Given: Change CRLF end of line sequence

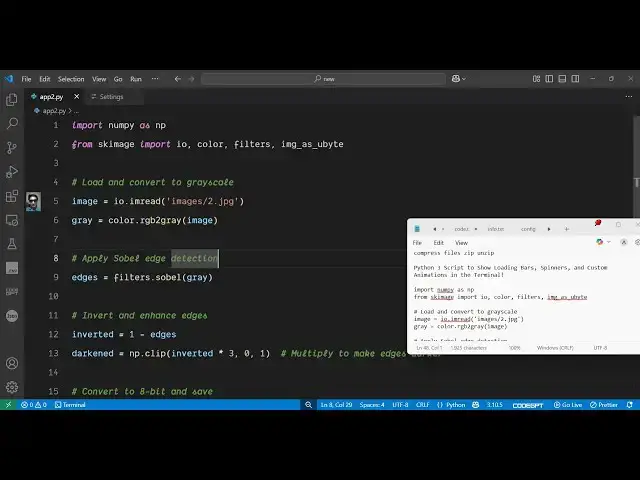Looking at the screenshot, I should 422,405.
